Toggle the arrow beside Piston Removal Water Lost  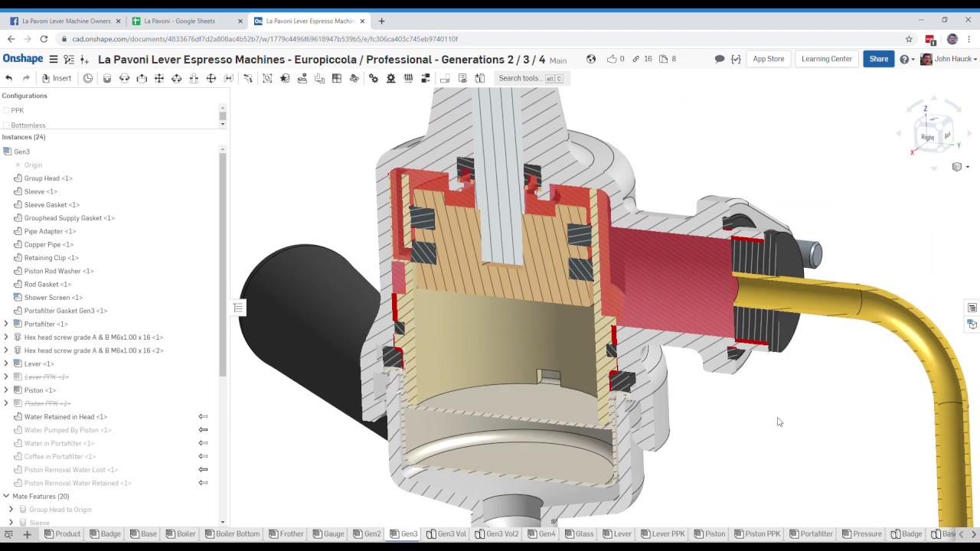coord(203,470)
